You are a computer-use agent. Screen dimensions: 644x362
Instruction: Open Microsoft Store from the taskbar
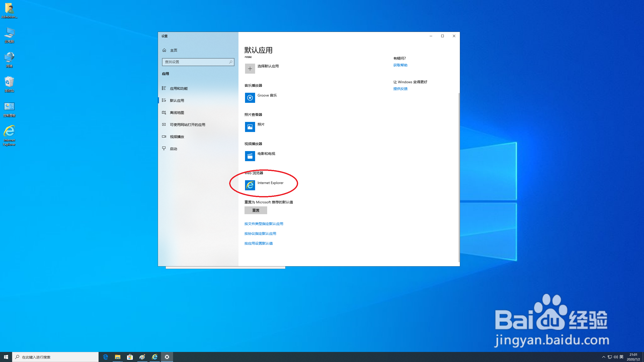pyautogui.click(x=130, y=357)
